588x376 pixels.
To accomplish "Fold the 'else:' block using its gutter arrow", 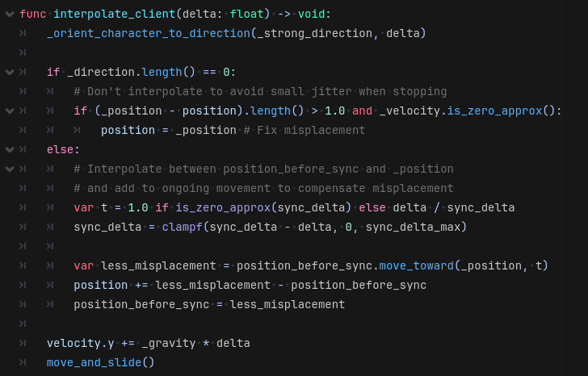I will (x=9, y=149).
